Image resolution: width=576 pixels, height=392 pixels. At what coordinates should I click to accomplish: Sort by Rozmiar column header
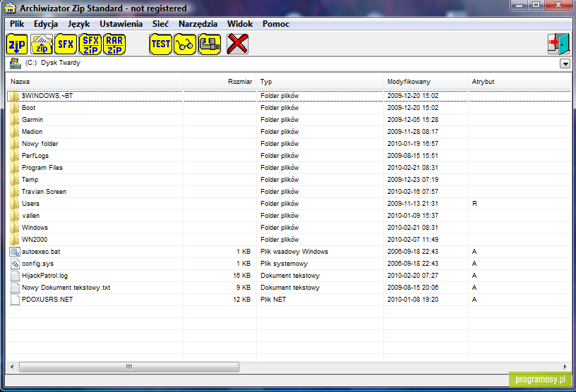(220, 82)
